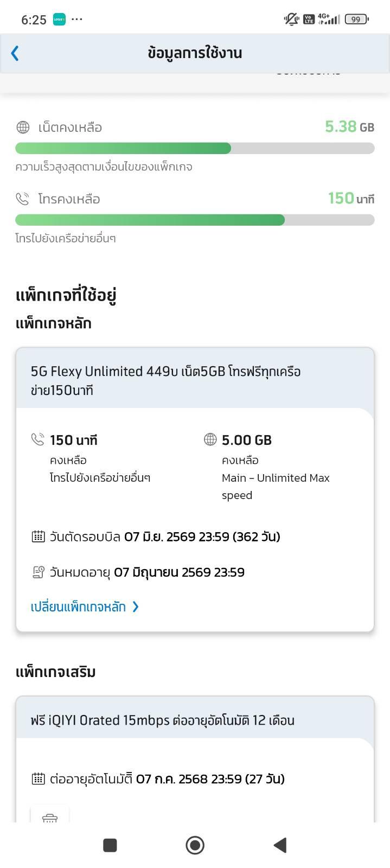Tap calendar icon beside ต่ออายุอัตโนมัติ

38,779
